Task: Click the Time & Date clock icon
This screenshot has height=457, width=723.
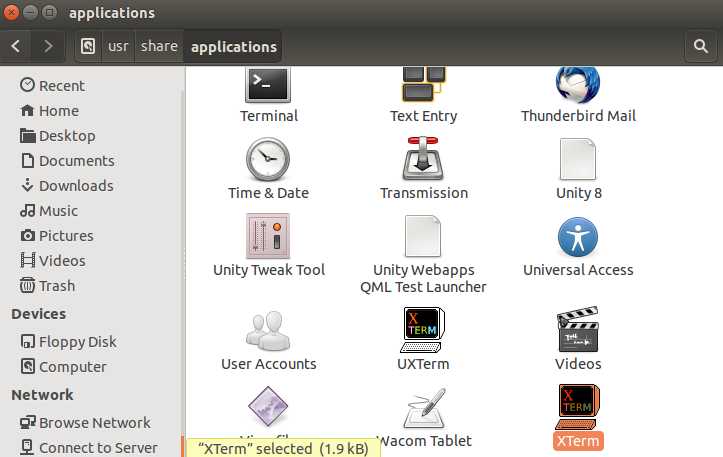Action: 268,159
